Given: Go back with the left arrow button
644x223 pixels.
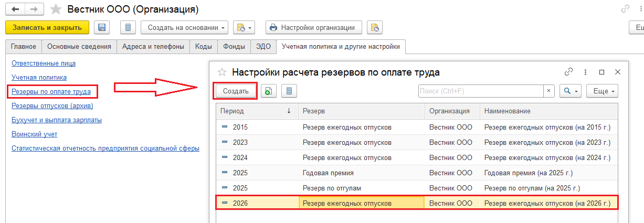Looking at the screenshot, I should pyautogui.click(x=15, y=9).
